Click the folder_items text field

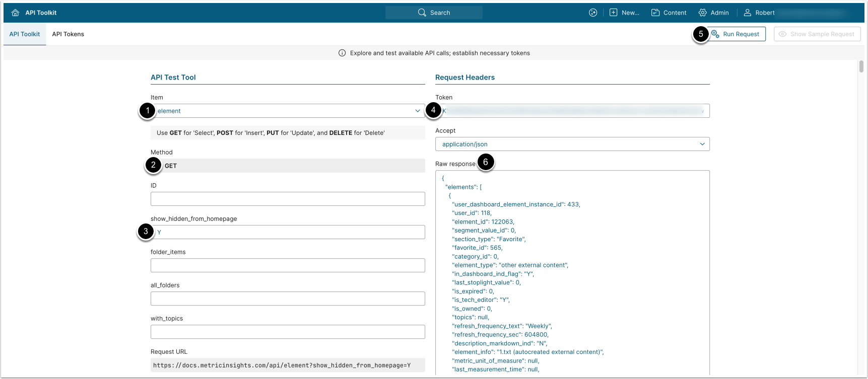[287, 265]
